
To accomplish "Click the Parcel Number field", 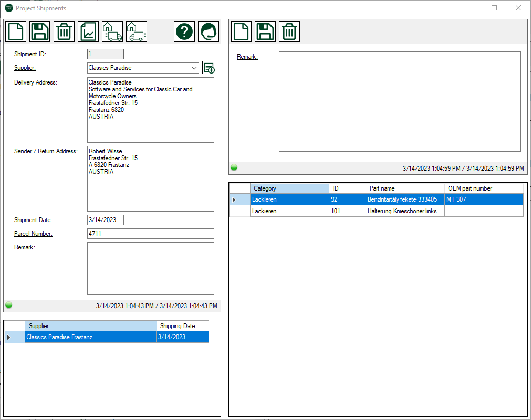I will coord(151,234).
